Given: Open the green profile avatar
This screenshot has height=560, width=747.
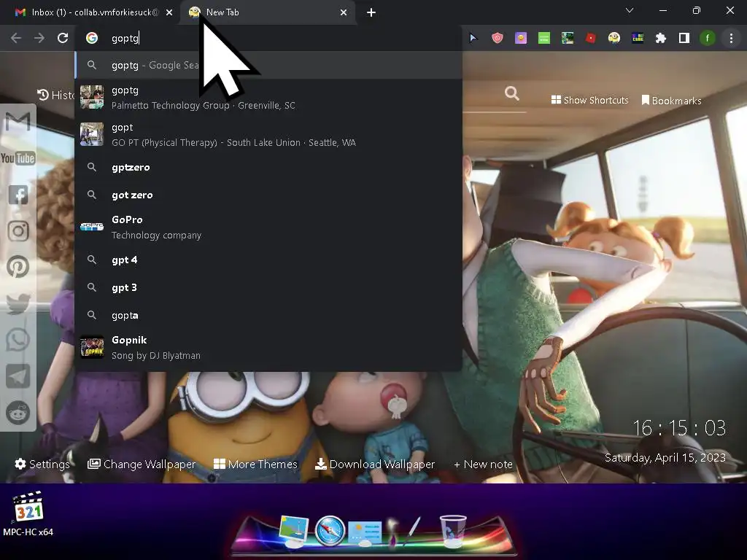Looking at the screenshot, I should click(708, 38).
